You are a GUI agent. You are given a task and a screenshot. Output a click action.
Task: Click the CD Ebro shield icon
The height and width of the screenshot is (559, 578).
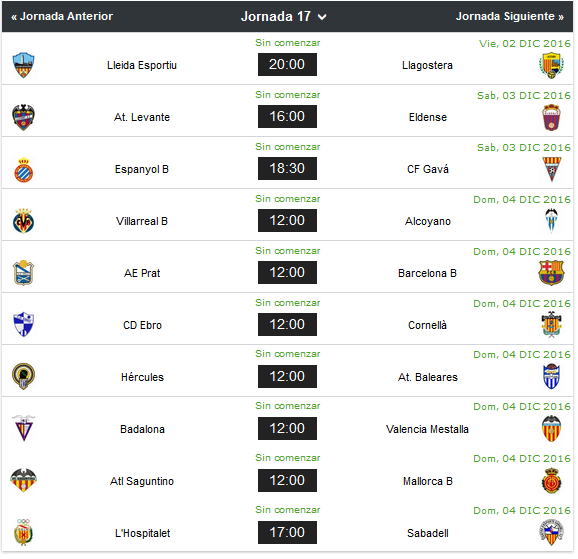(x=24, y=324)
